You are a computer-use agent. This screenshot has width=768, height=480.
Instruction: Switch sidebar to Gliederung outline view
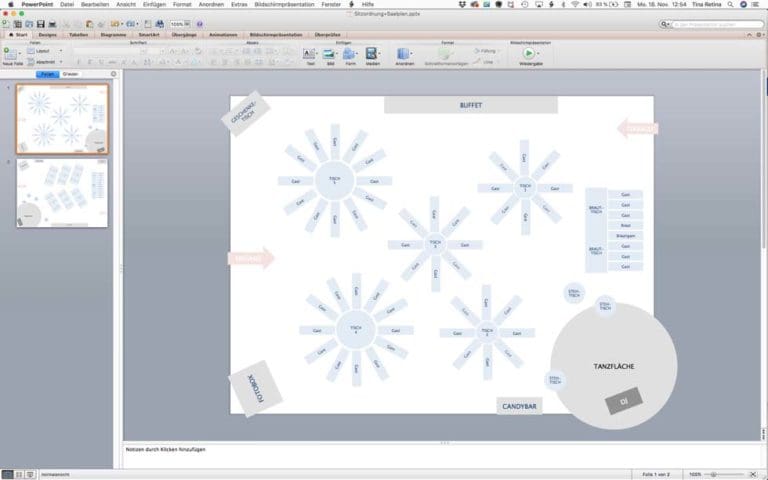(x=71, y=74)
